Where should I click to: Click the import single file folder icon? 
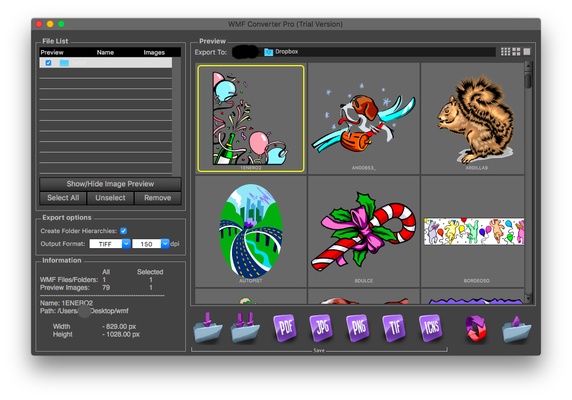click(x=208, y=327)
